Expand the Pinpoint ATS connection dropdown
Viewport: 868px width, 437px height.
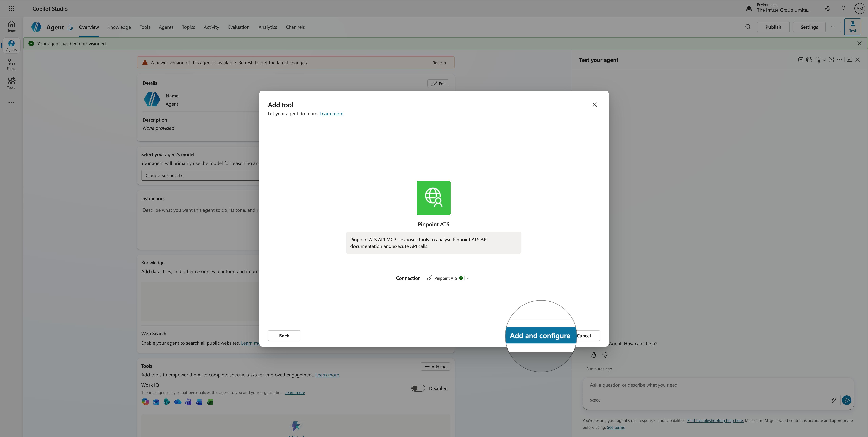(468, 278)
